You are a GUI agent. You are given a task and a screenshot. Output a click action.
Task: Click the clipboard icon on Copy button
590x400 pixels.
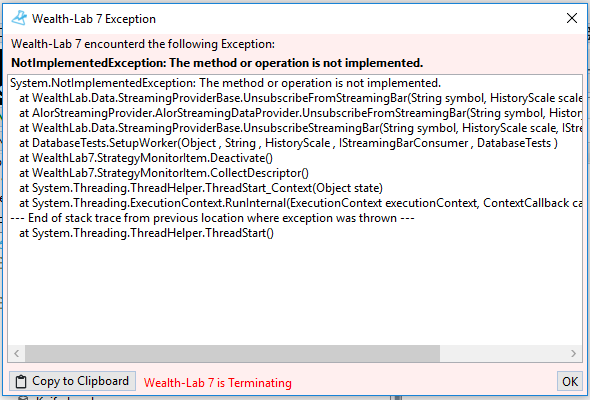[21, 381]
